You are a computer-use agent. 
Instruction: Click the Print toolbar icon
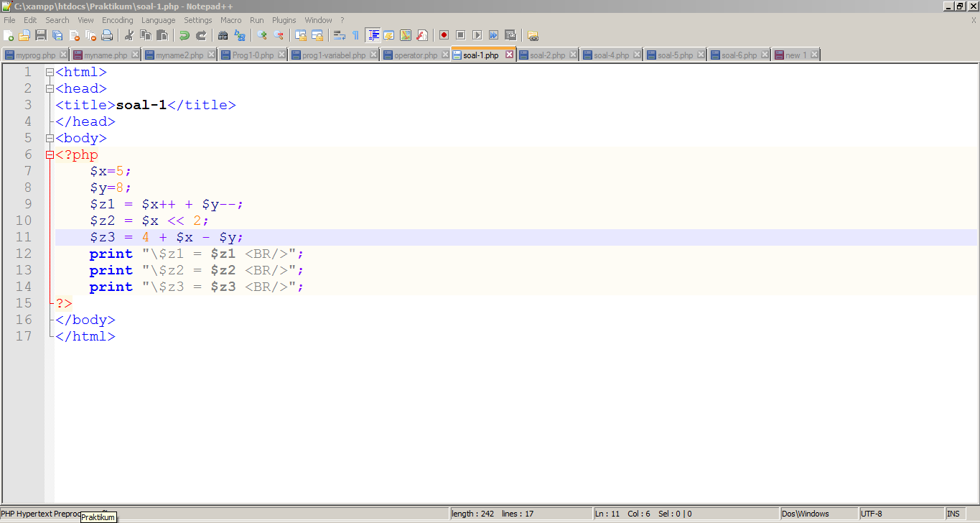[x=107, y=35]
